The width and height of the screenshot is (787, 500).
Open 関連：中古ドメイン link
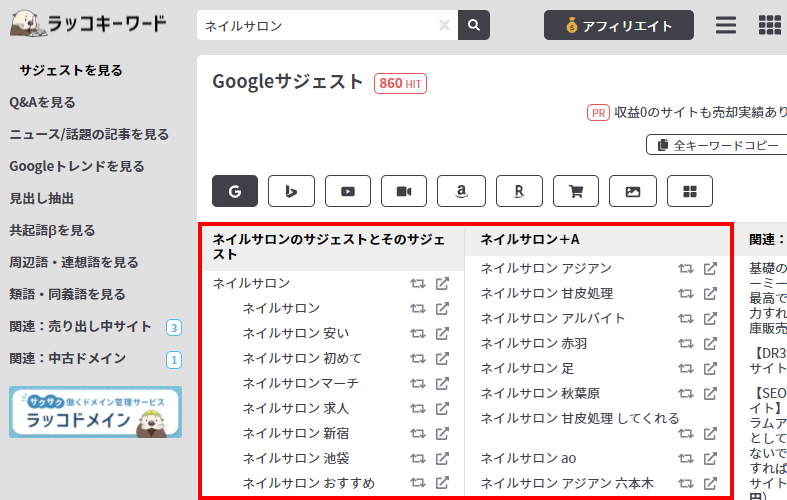[x=67, y=358]
